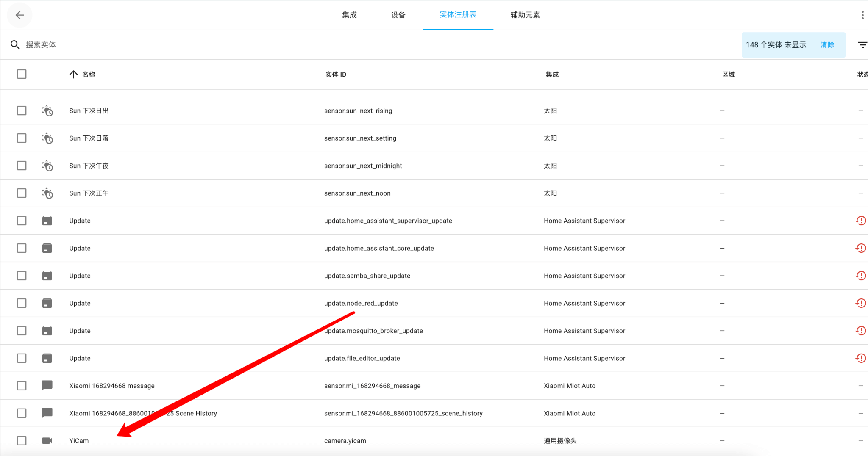Viewport: 868px width, 456px height.
Task: Click the sort arrow on the 名称 column
Action: [x=73, y=74]
